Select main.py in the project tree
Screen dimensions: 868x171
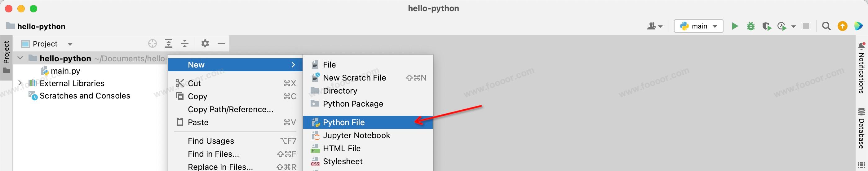click(x=65, y=71)
